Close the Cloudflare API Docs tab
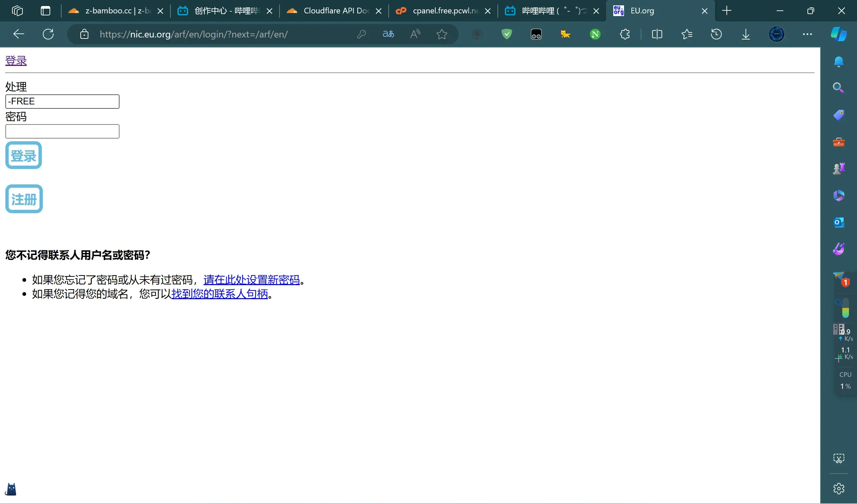Image resolution: width=857 pixels, height=504 pixels. coord(379,11)
